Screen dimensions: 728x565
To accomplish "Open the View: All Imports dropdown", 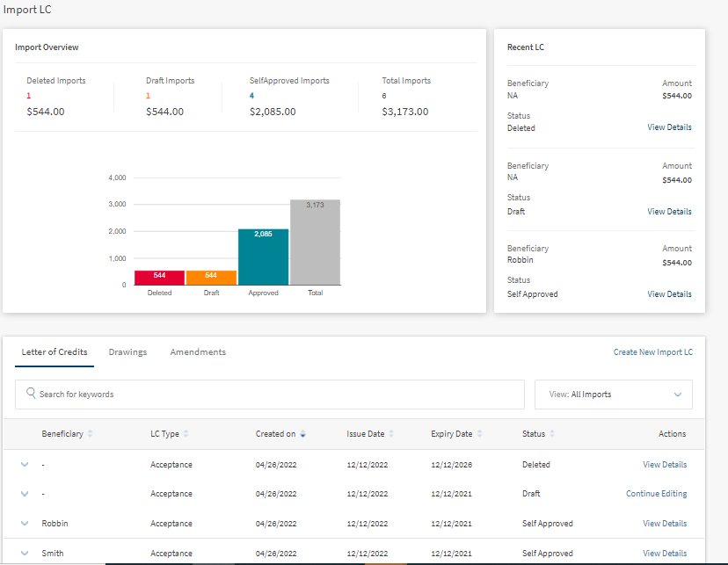I will (x=613, y=395).
